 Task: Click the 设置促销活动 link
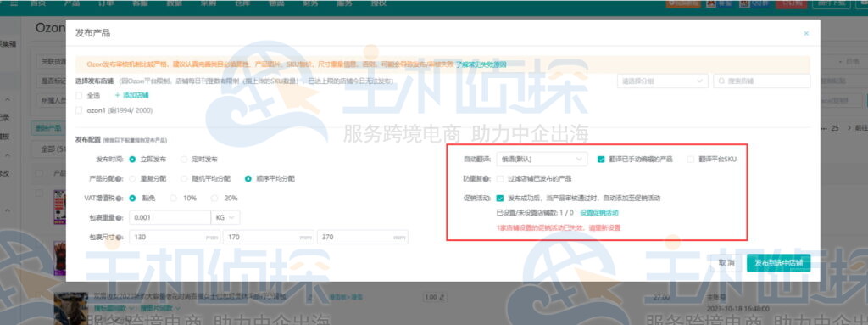599,212
